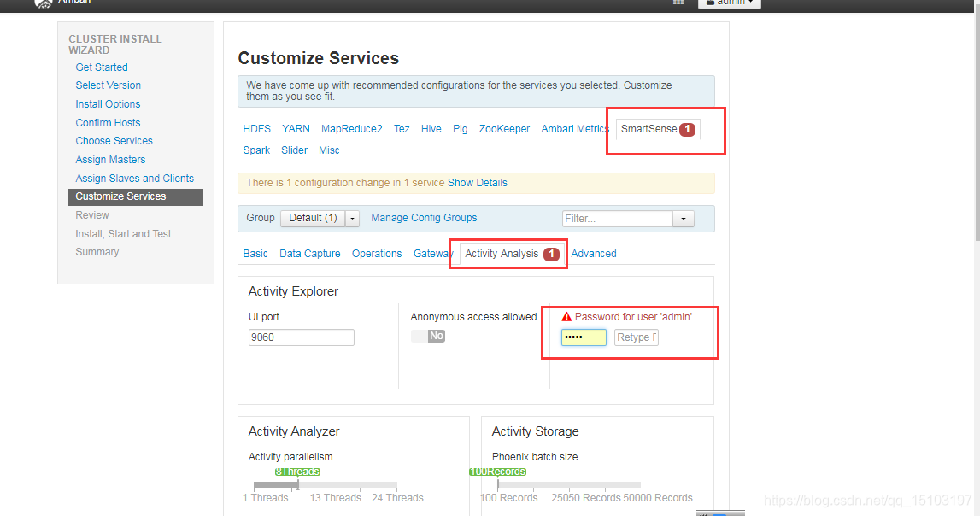Go to Confirm Hosts wizard step
The image size is (980, 516).
point(109,122)
